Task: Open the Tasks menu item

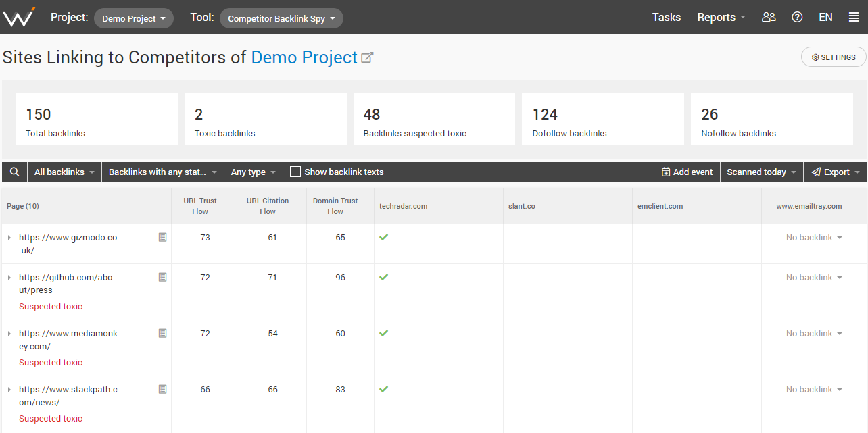Action: (667, 17)
